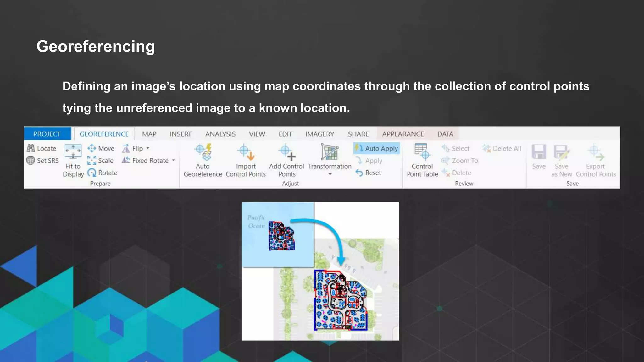Viewport: 644px width, 362px height.
Task: Click the 'Pacific Ocean' map label
Action: [256, 222]
